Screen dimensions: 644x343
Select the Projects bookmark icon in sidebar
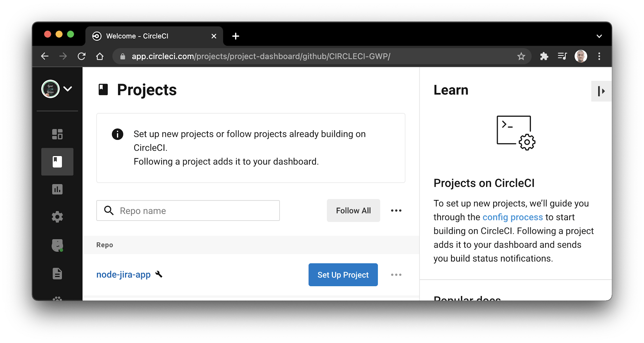coord(57,162)
